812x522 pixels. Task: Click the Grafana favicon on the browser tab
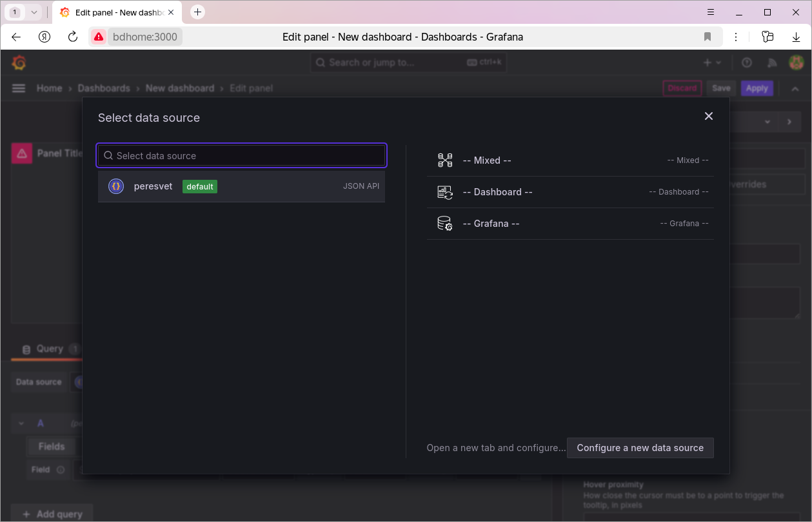[64, 12]
